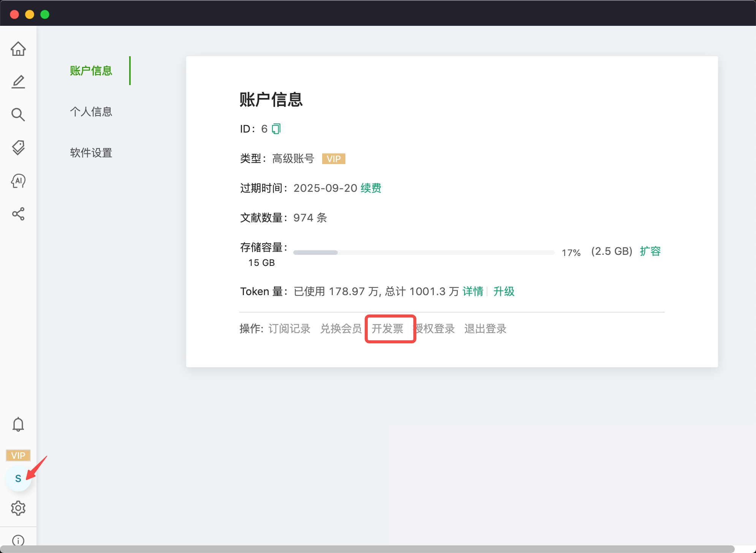Viewport: 756px width, 553px height.
Task: Open the AI assistant icon
Action: click(18, 181)
